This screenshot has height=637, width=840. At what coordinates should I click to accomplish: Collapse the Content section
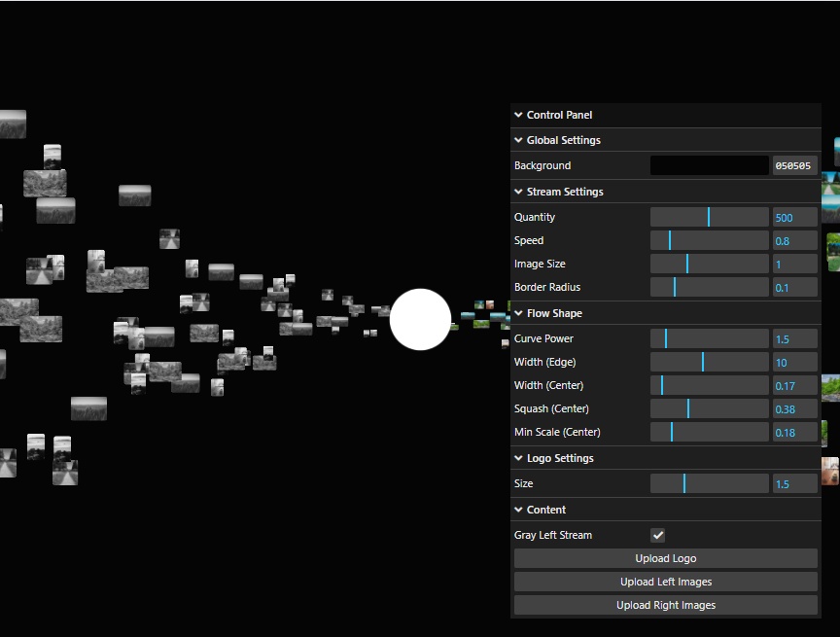tap(545, 510)
